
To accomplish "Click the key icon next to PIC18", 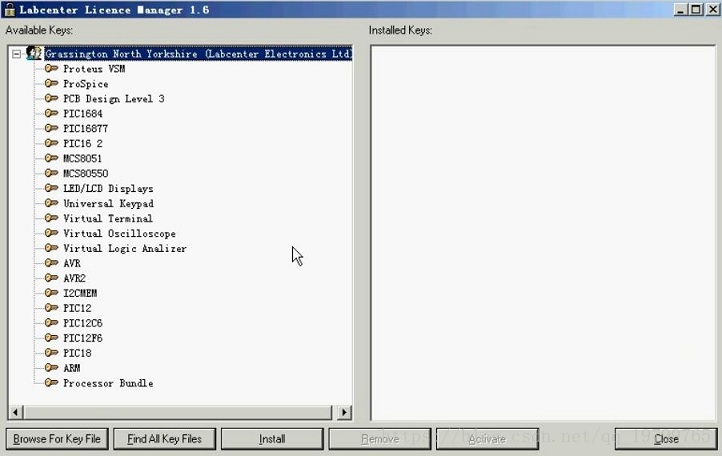I will pyautogui.click(x=52, y=353).
